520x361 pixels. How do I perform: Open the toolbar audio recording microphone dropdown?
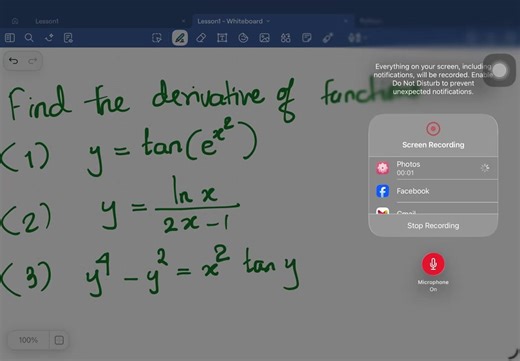357,38
